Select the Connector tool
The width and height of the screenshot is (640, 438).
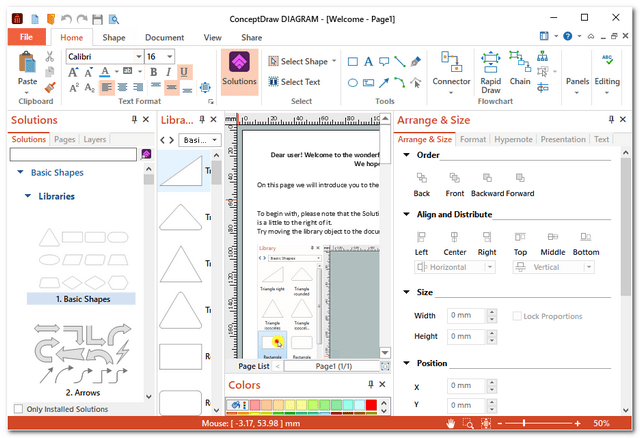(x=451, y=70)
